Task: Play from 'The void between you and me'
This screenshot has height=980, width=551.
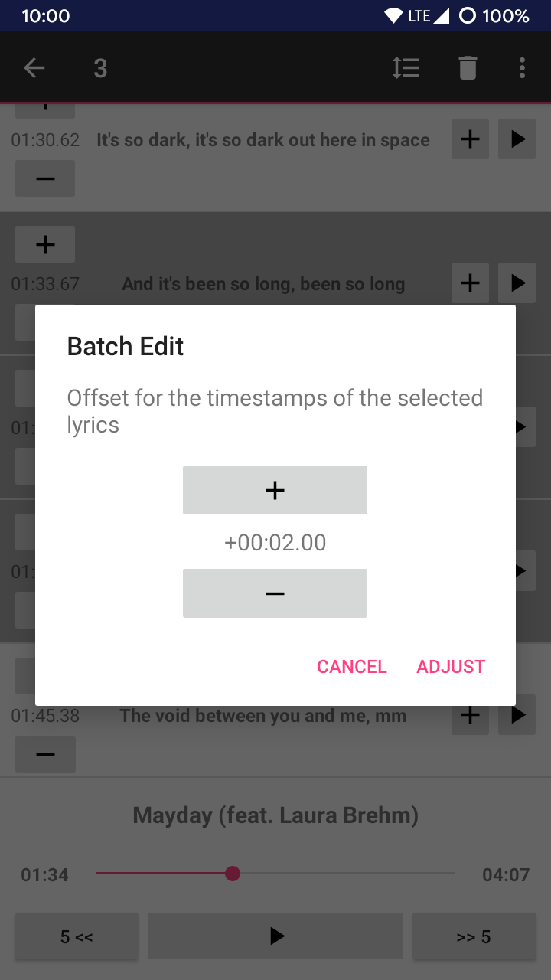Action: [517, 716]
